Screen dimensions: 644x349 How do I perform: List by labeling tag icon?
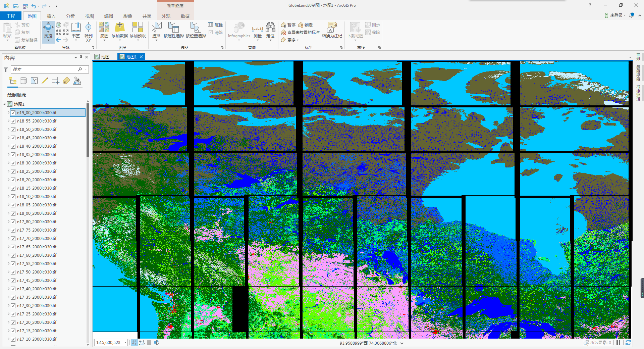tap(66, 81)
